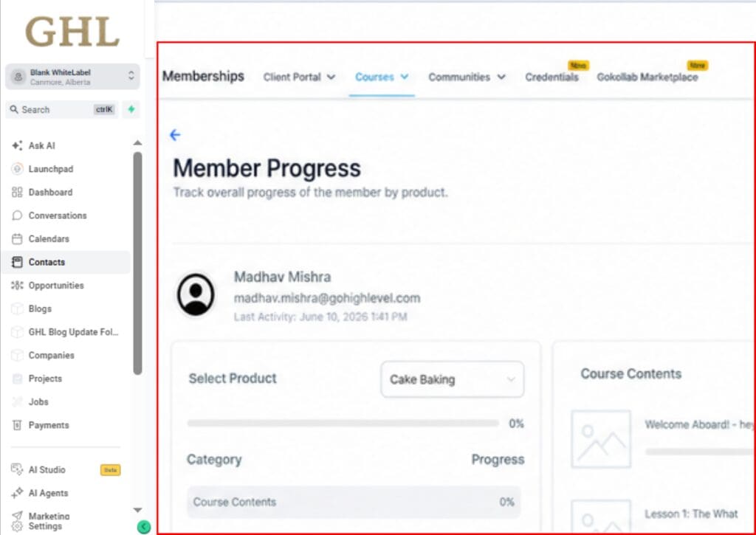Click the Payments icon in sidebar
The width and height of the screenshot is (756, 535).
click(x=17, y=425)
